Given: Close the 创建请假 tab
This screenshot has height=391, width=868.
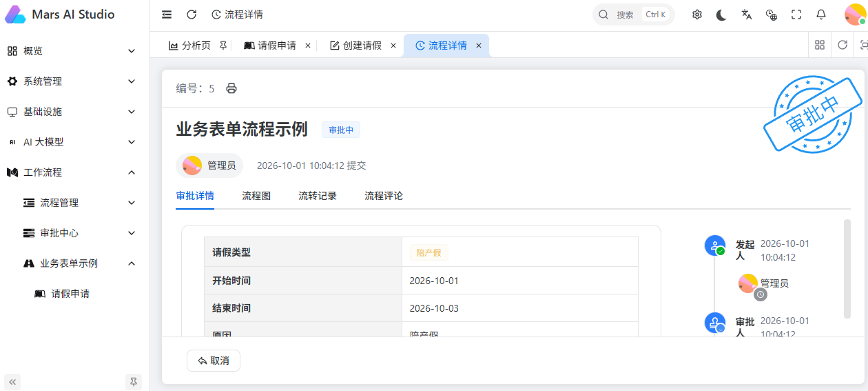Looking at the screenshot, I should [x=393, y=46].
